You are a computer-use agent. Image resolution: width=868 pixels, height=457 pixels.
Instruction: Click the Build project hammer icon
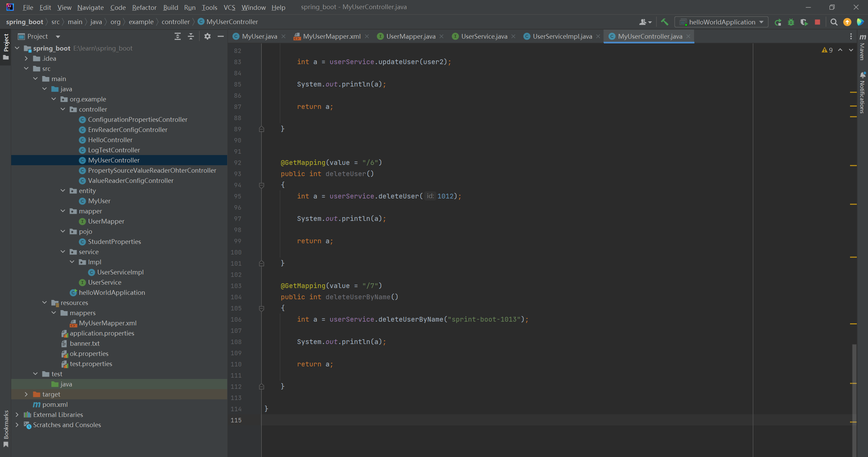(x=665, y=22)
